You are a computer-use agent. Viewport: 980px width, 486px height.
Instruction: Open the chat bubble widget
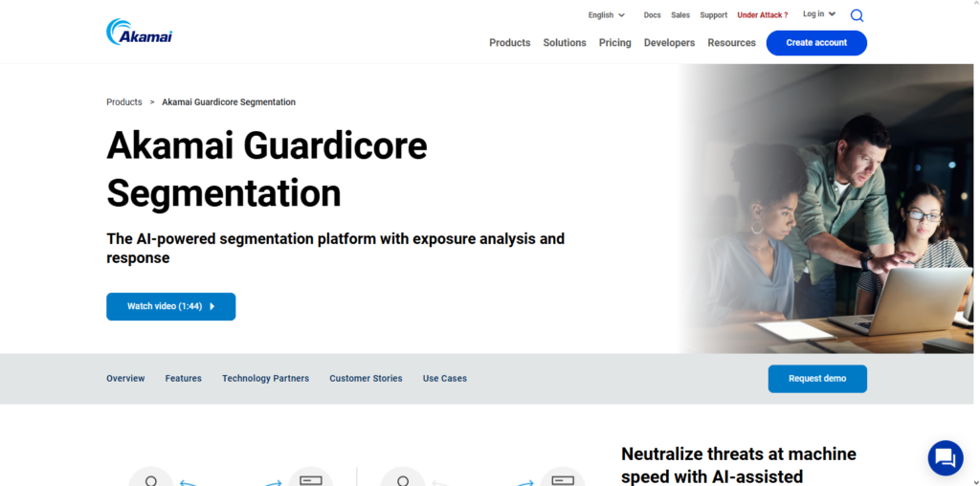coord(945,458)
